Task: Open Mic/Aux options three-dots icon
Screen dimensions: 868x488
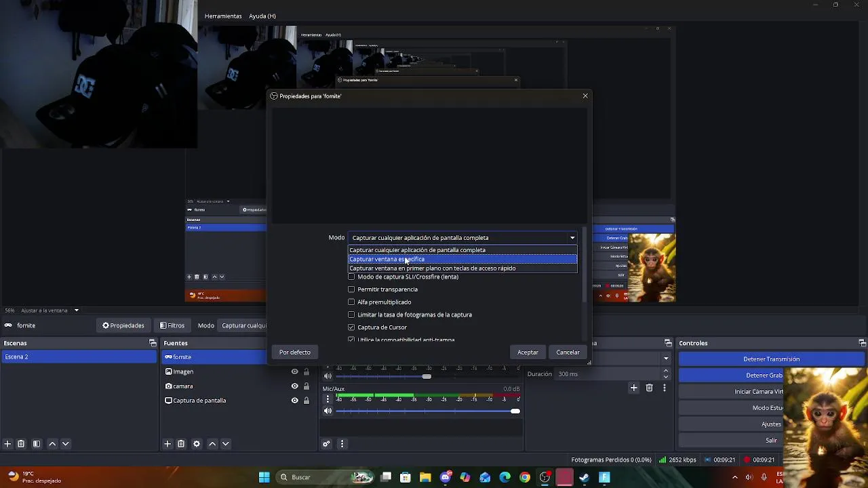Action: [x=328, y=399]
